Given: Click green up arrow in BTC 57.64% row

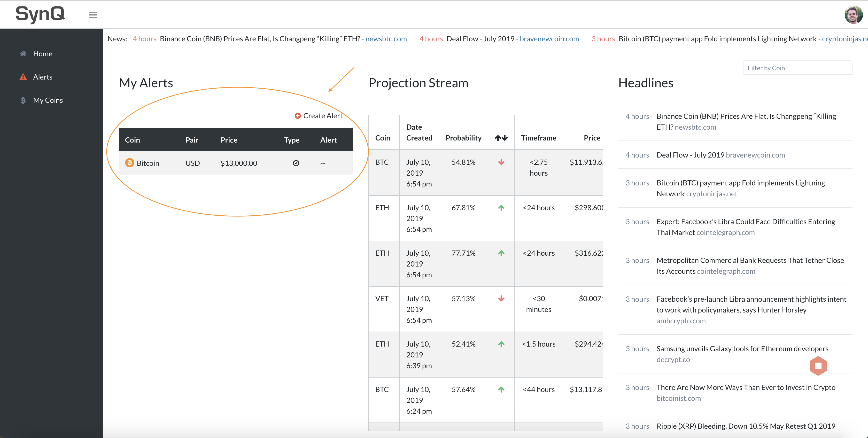Looking at the screenshot, I should 501,389.
